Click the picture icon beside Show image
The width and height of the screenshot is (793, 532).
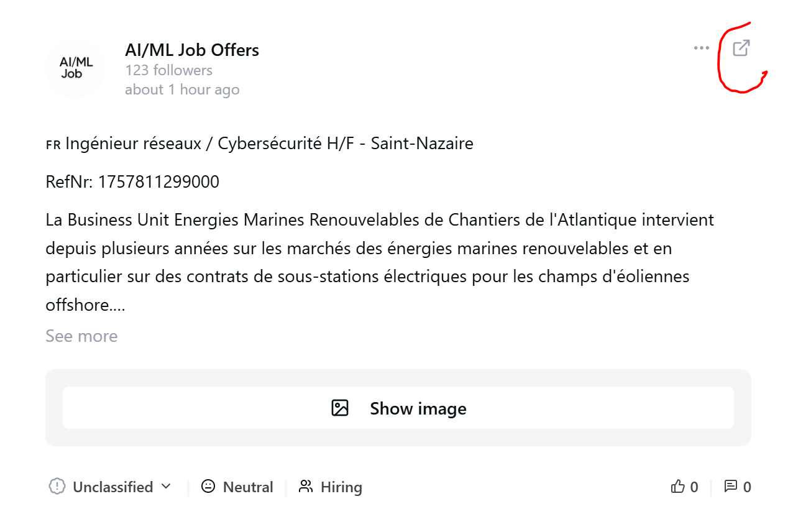340,408
